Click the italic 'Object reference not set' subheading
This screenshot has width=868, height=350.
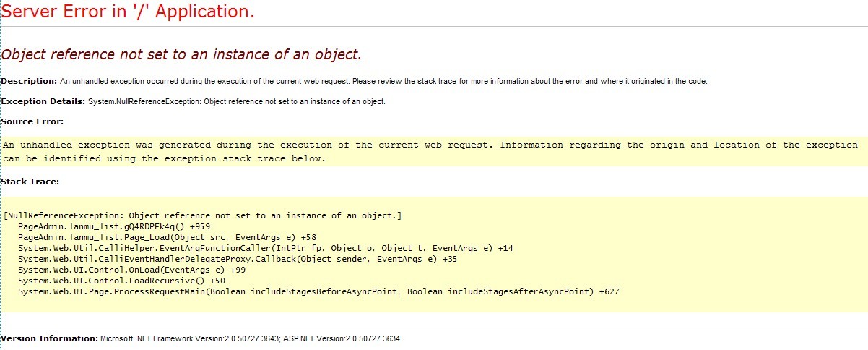(181, 55)
